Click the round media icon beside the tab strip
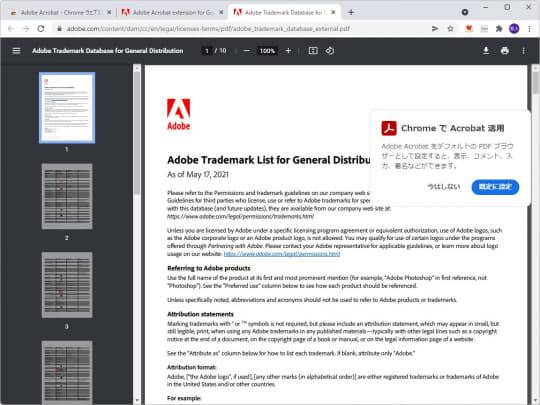This screenshot has width=540, height=405. coord(465,12)
